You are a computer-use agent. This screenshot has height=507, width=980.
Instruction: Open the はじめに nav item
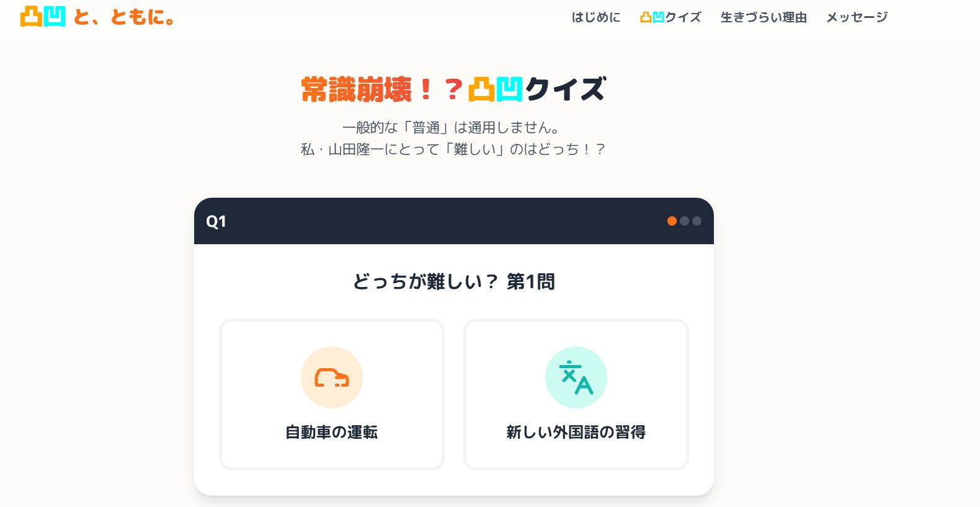(x=596, y=18)
